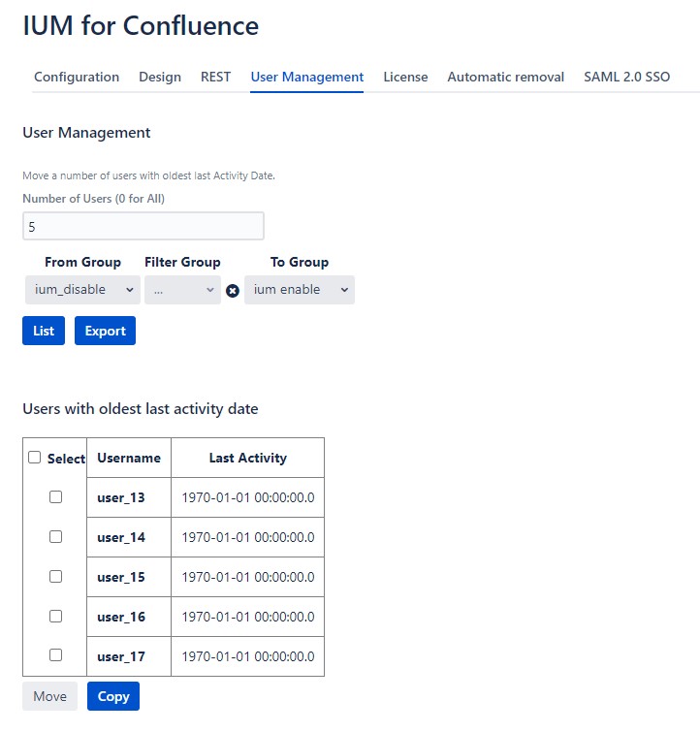Open the Design tab

coord(160,77)
